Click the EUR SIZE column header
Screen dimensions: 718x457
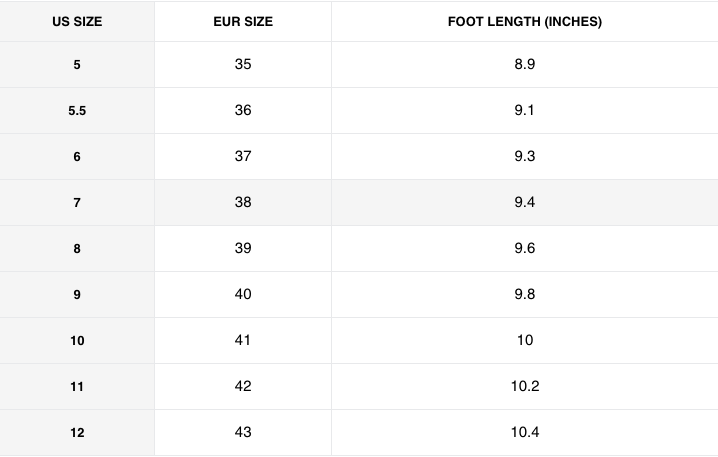(243, 21)
